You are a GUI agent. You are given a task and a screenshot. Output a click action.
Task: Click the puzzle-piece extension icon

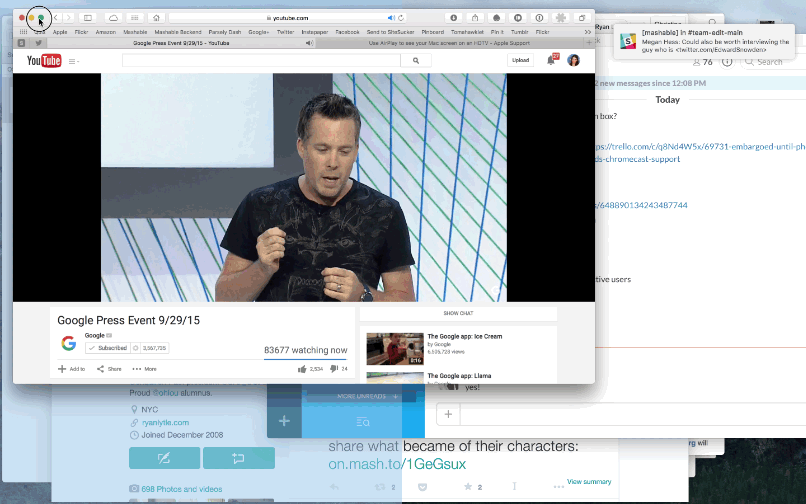561,17
